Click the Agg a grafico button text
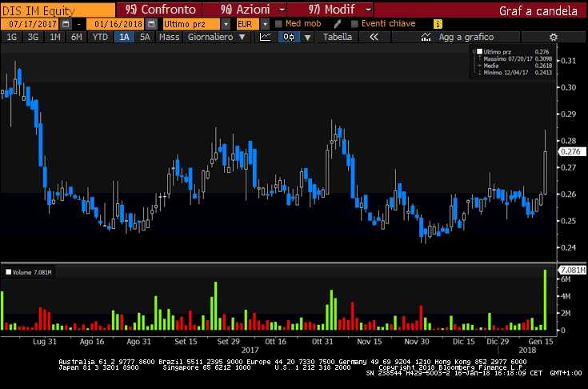 point(466,37)
